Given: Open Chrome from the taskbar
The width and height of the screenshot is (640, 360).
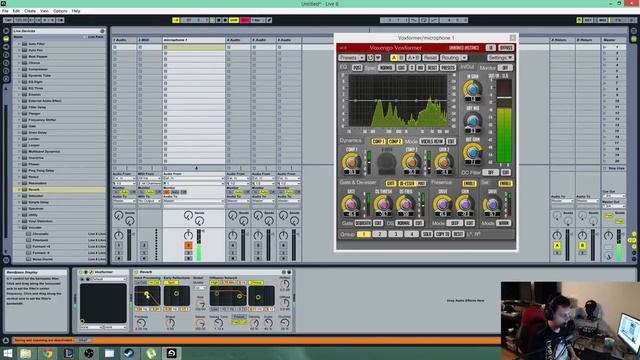Looking at the screenshot, I should [x=48, y=353].
